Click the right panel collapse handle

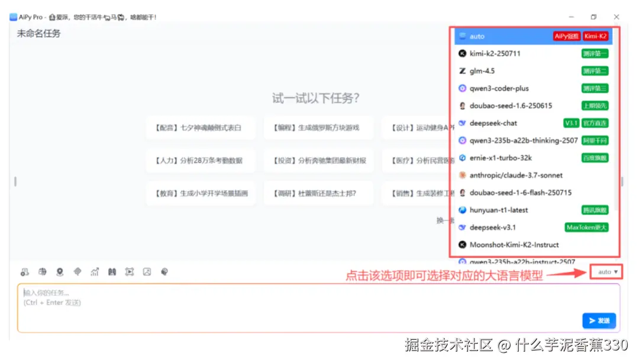coord(622,181)
